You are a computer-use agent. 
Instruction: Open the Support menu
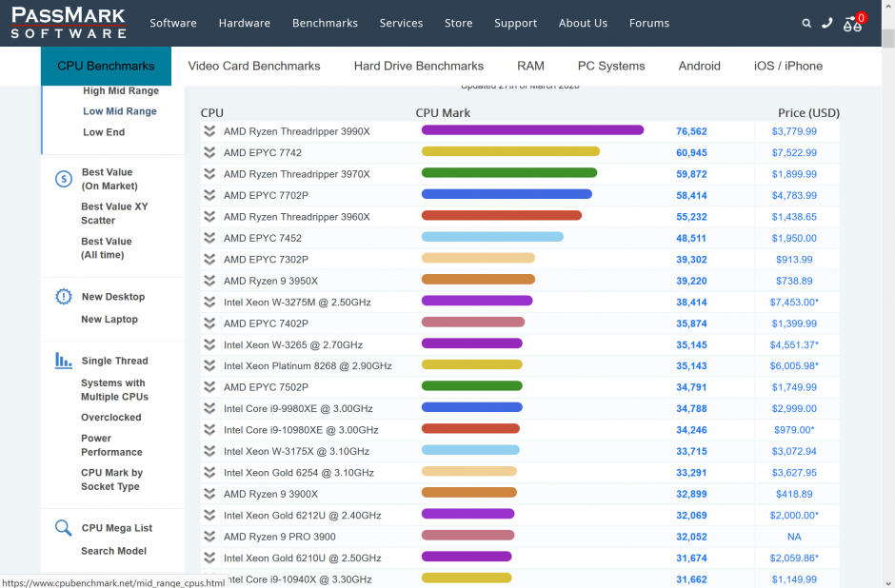pyautogui.click(x=515, y=24)
